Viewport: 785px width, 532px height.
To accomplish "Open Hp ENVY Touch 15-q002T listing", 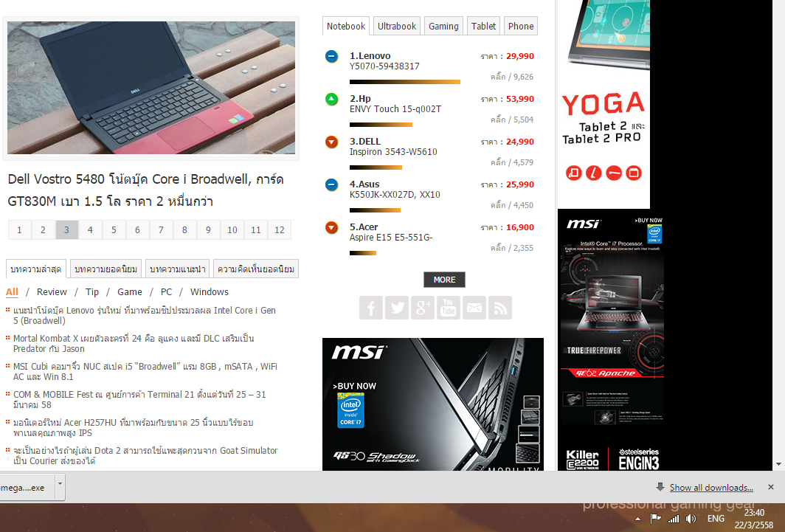I will [395, 103].
